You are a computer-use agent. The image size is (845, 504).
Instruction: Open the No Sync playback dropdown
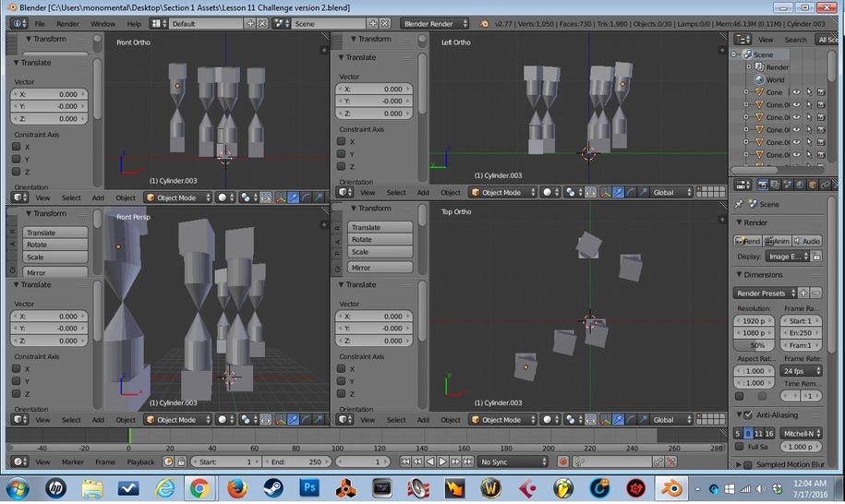tap(513, 462)
